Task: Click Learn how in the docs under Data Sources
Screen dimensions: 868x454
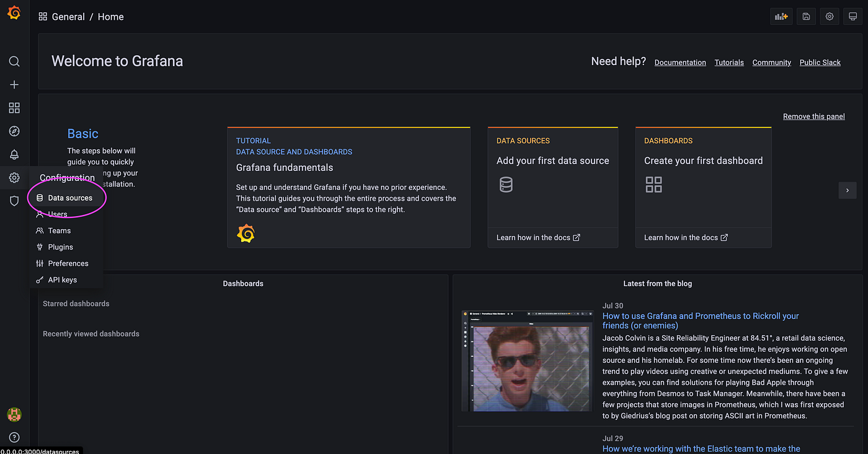Action: pos(538,237)
